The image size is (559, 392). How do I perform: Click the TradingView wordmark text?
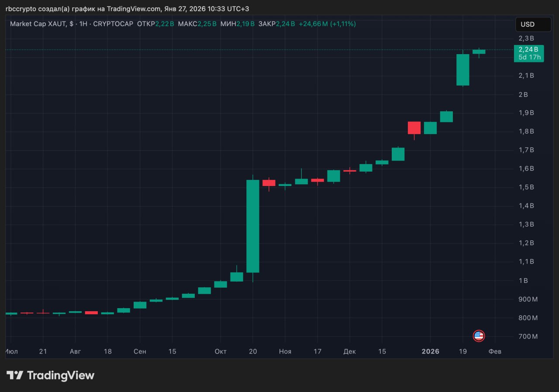61,375
